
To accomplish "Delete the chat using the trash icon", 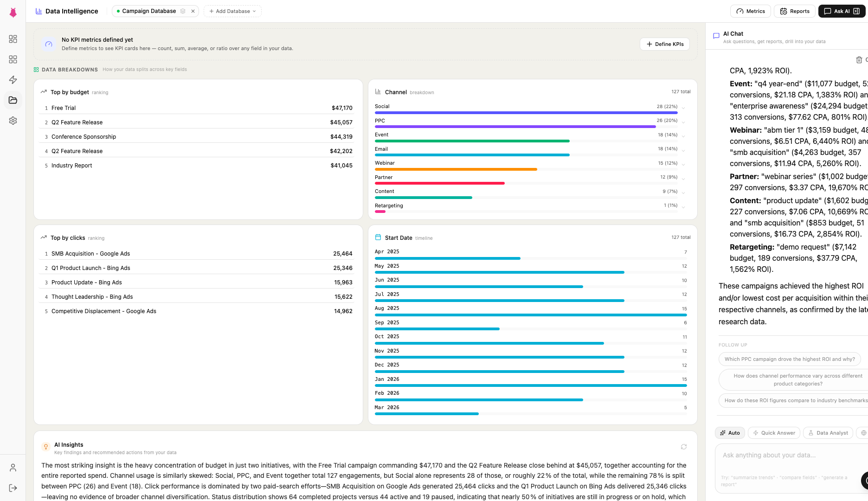I will pos(860,59).
